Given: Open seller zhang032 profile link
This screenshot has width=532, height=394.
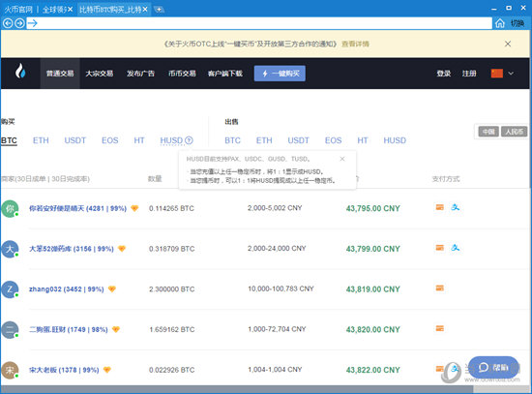Looking at the screenshot, I should [67, 289].
